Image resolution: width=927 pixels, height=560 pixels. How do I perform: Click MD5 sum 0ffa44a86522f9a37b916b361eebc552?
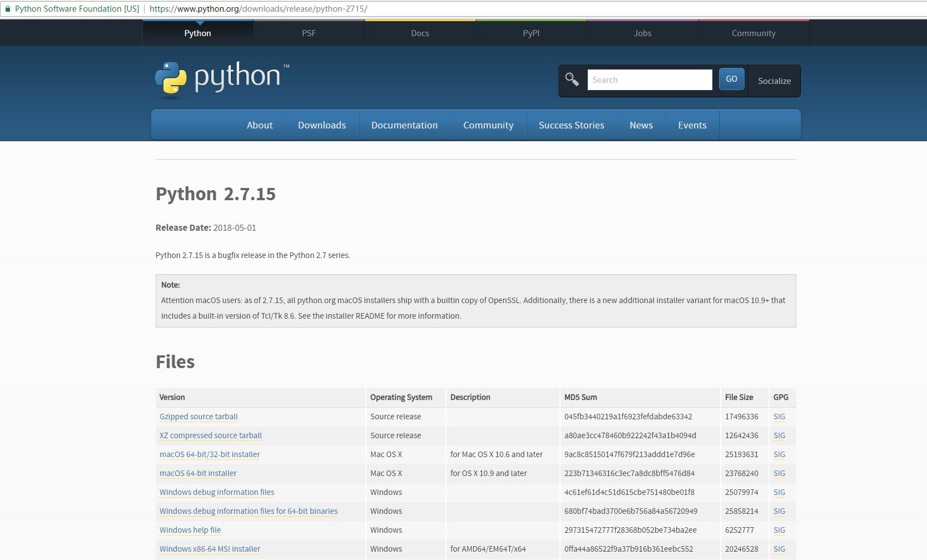(629, 549)
